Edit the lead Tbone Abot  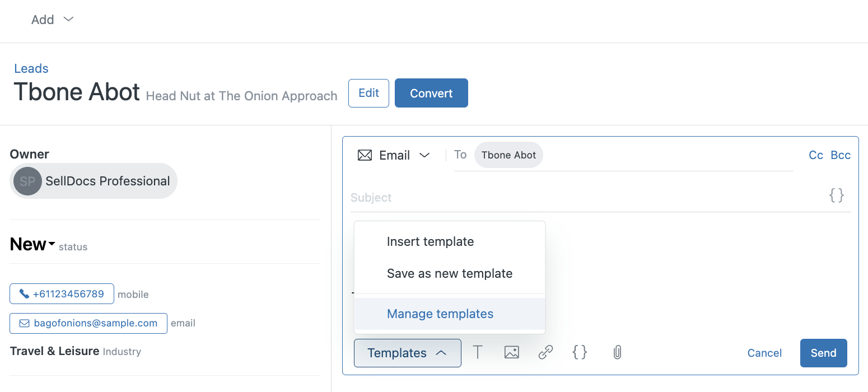[368, 93]
